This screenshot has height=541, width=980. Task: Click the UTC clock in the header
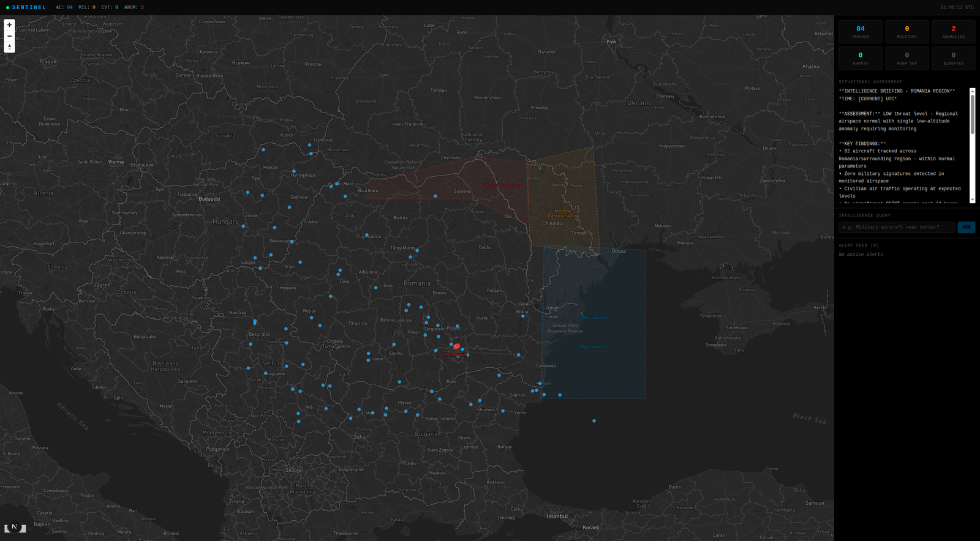pyautogui.click(x=957, y=7)
